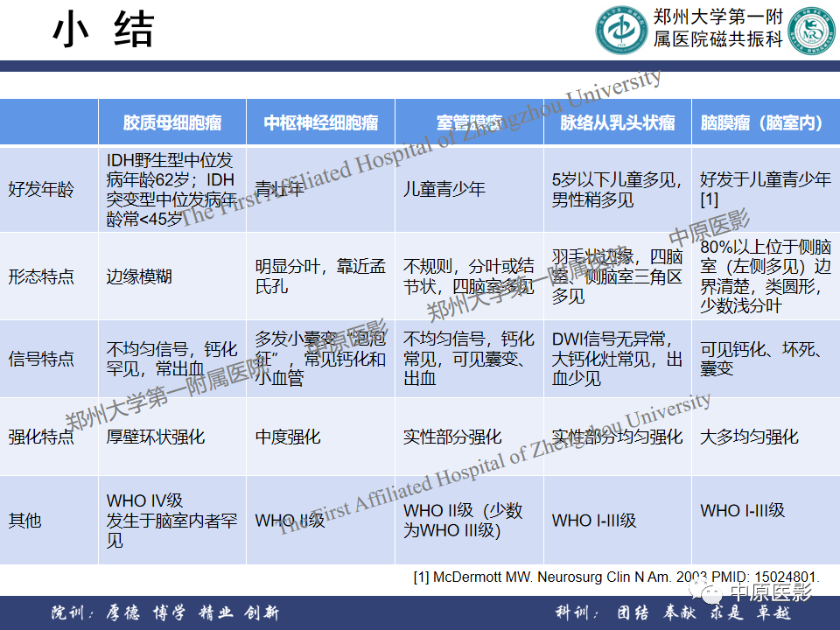Image resolution: width=840 pixels, height=630 pixels.
Task: Click the McDermott MW reference citation
Action: click(616, 577)
